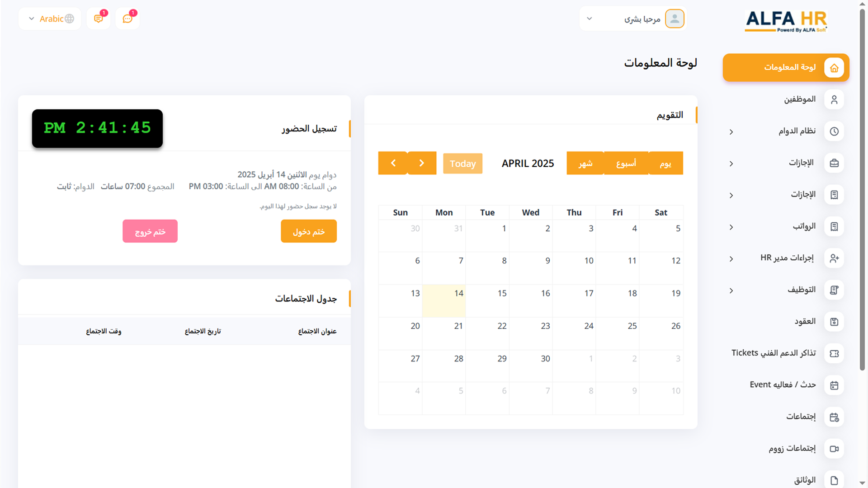Open the Arabic language dropdown

tap(50, 19)
